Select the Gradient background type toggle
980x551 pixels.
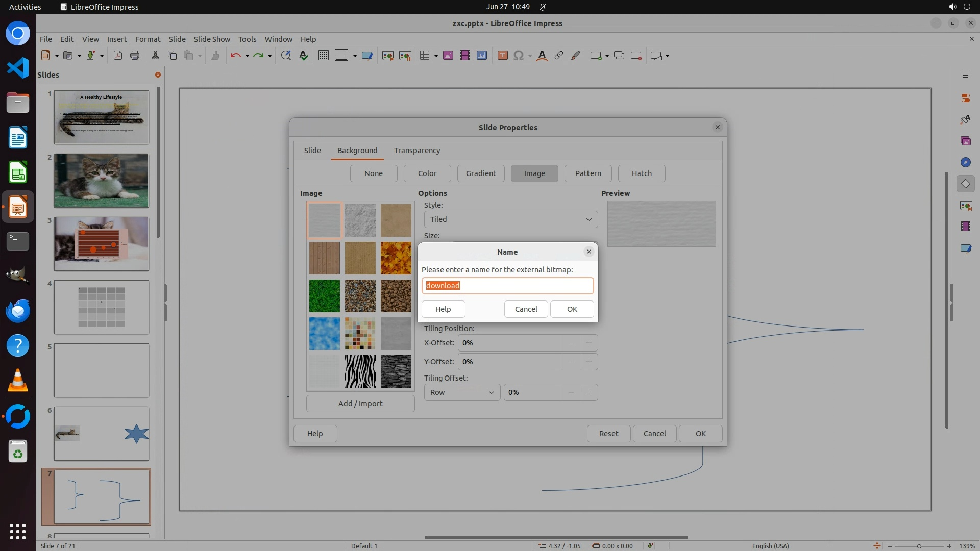tap(480, 173)
